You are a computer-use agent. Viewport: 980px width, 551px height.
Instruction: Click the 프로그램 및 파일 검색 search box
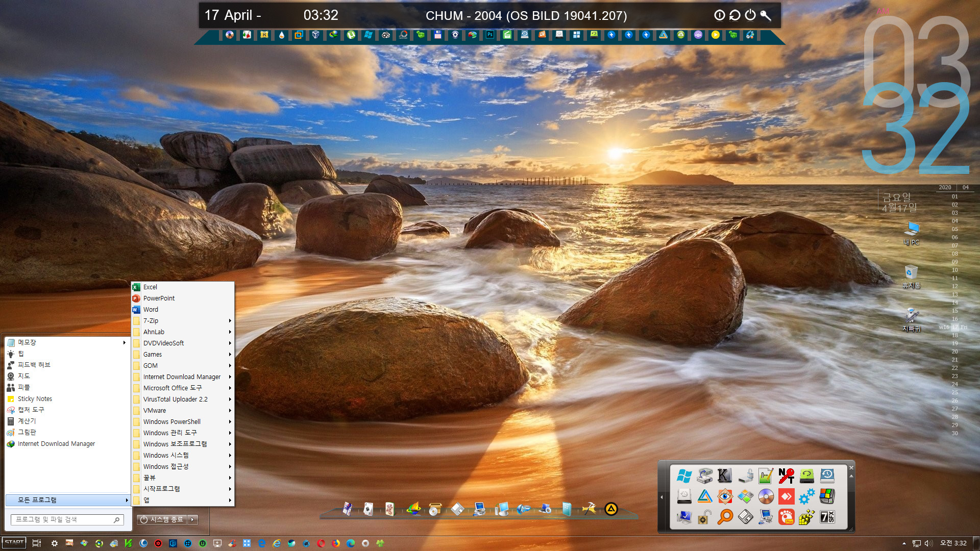coord(67,520)
